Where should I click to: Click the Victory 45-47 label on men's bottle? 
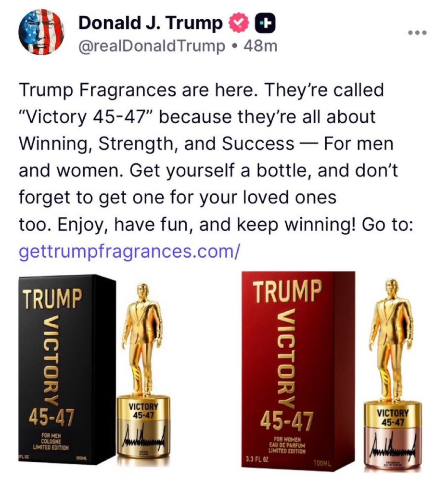[143, 411]
